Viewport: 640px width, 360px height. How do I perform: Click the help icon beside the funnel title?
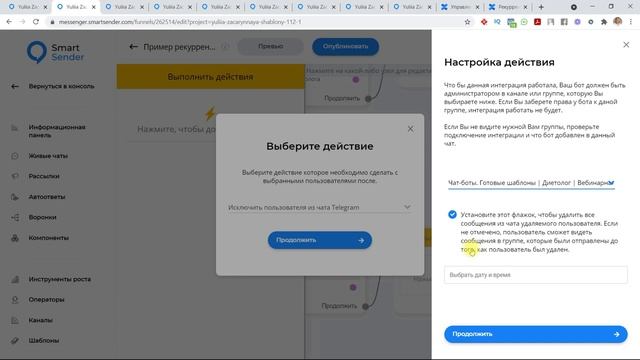coord(225,47)
